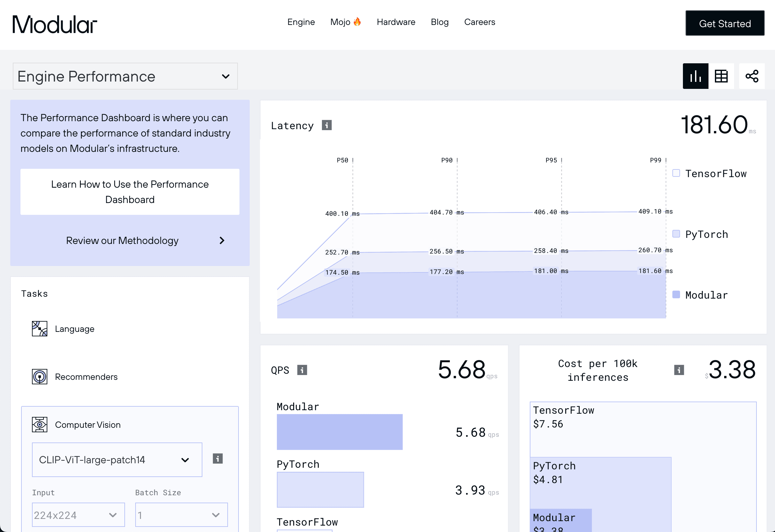775x532 pixels.
Task: Switch to table grid view
Action: pos(721,76)
